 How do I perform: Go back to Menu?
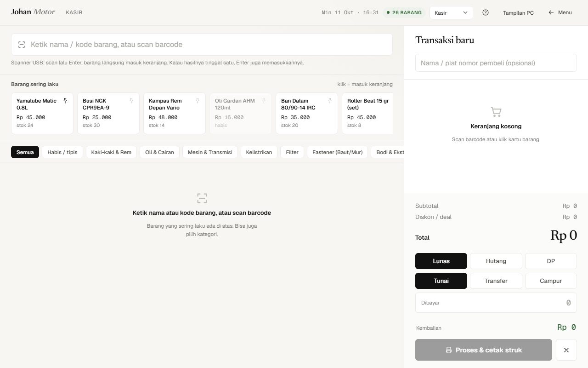click(x=560, y=12)
